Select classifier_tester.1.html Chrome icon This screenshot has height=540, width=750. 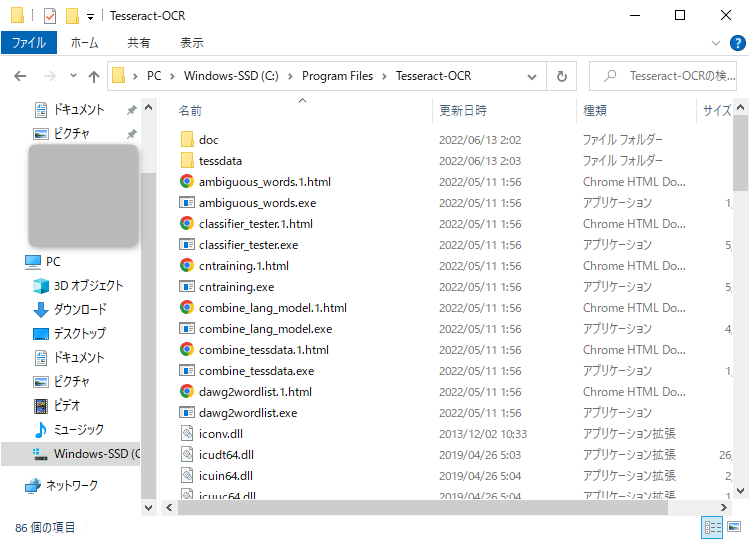(x=187, y=223)
